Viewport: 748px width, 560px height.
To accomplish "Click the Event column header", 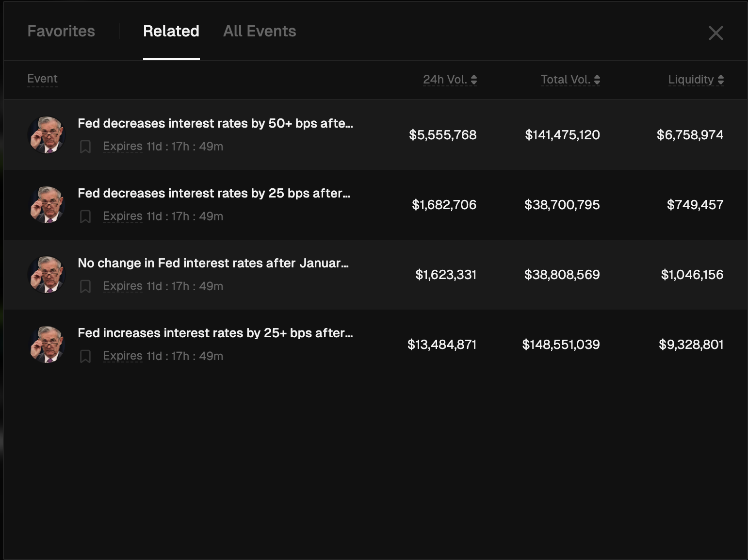I will pyautogui.click(x=42, y=79).
